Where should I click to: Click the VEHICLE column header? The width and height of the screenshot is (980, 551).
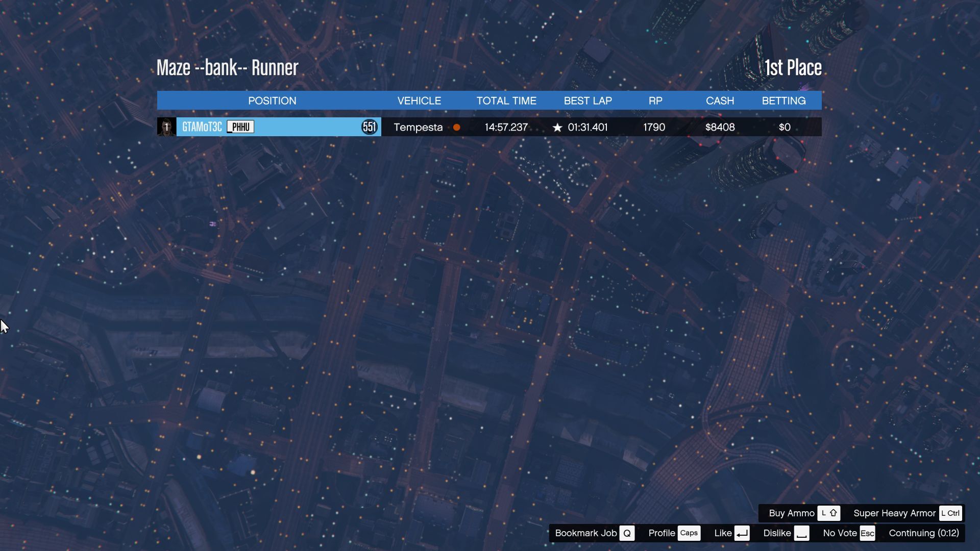[x=419, y=101]
